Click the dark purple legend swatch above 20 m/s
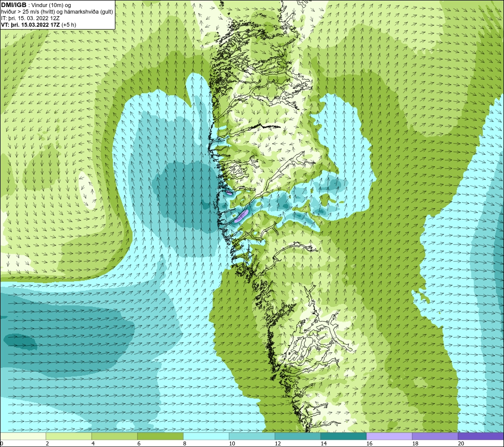 [480, 436]
